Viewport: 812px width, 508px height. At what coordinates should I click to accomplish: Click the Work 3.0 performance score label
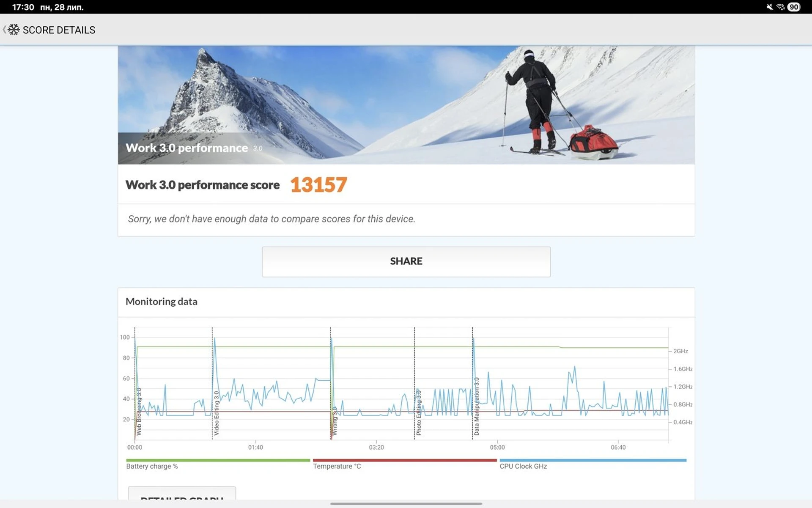tap(203, 185)
